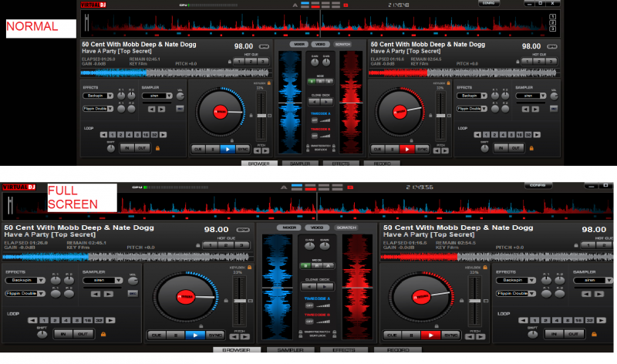Click the right deck pitch fader in the full screen window

click(x=474, y=301)
